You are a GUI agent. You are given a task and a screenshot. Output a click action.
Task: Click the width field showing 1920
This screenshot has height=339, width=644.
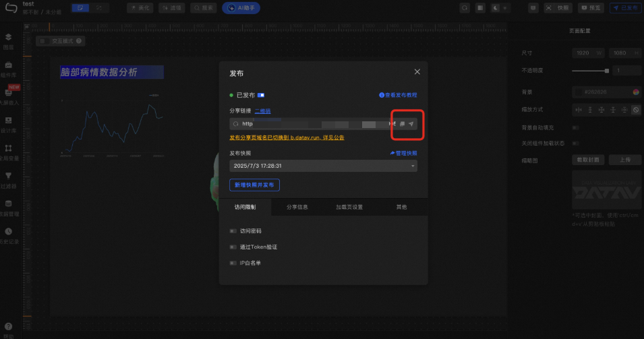click(x=588, y=53)
